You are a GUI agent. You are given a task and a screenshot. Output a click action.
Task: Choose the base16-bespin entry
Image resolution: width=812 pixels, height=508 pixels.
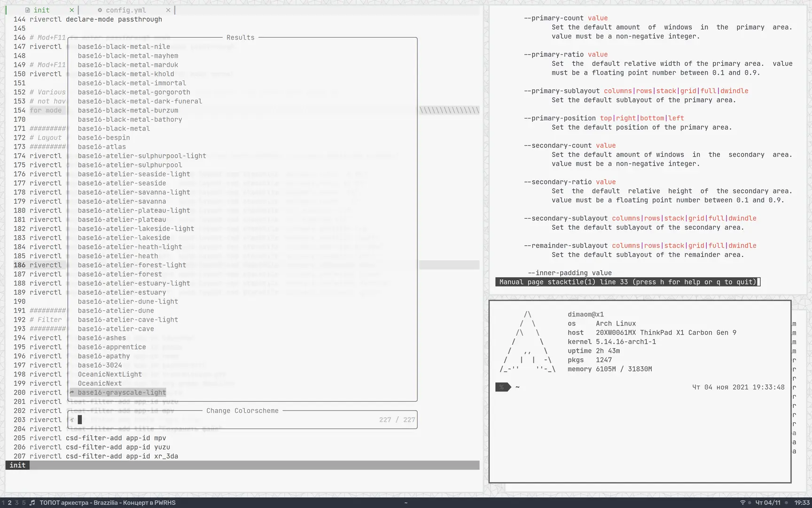click(x=103, y=138)
